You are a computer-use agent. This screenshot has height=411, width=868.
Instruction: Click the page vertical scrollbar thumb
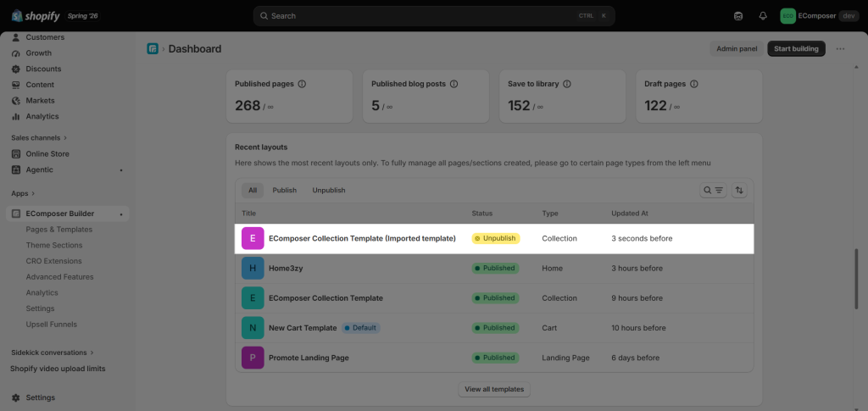tap(858, 278)
